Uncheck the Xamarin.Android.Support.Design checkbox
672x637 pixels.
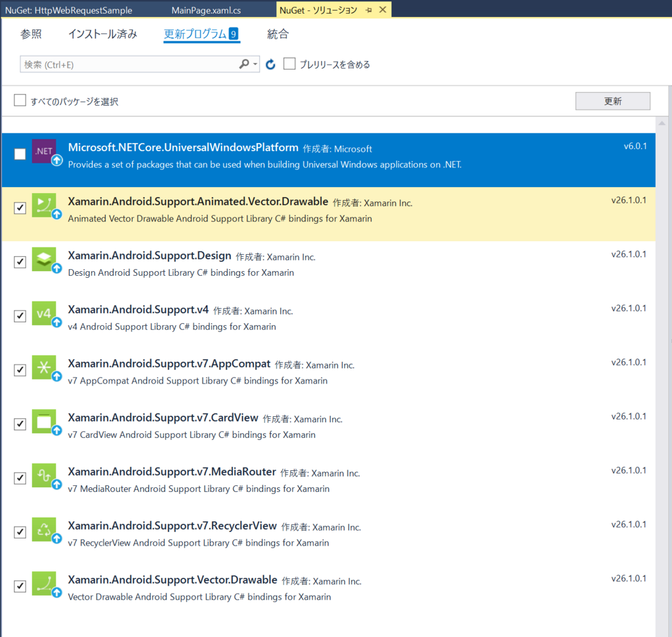pyautogui.click(x=20, y=261)
